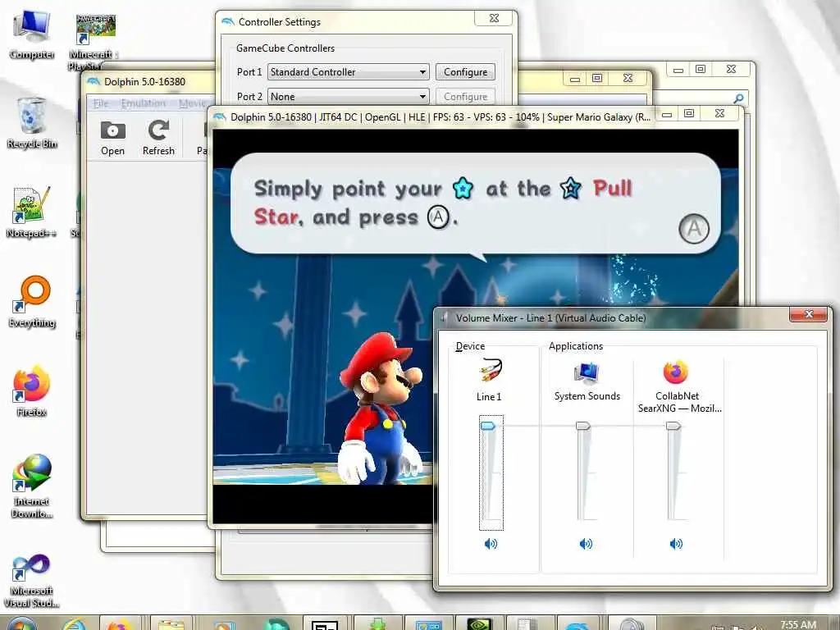
Task: Click the CollabNet SearXNG volume slider
Action: click(x=673, y=426)
